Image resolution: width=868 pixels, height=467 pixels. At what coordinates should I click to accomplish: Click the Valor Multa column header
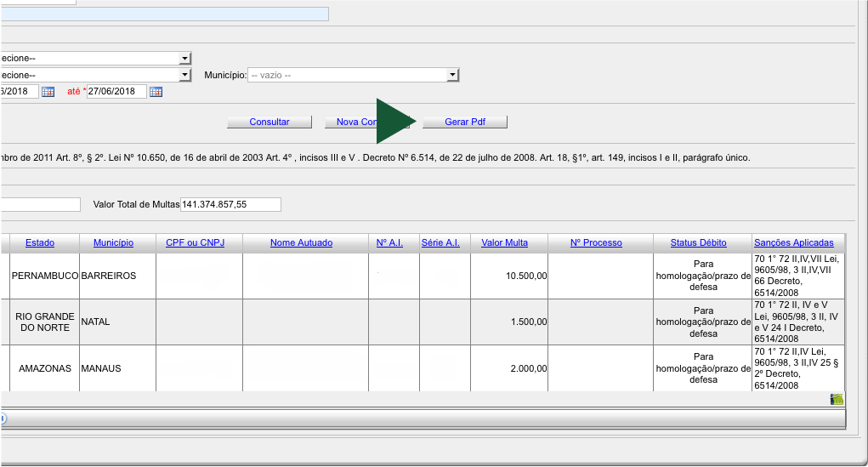(504, 243)
